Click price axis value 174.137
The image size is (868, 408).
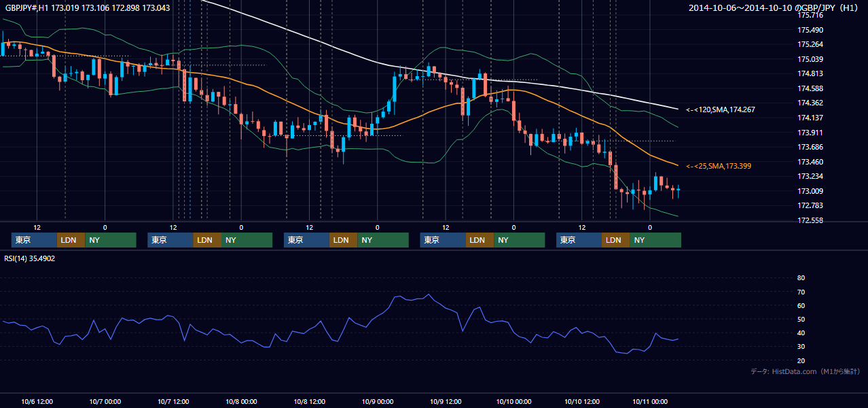coord(810,118)
